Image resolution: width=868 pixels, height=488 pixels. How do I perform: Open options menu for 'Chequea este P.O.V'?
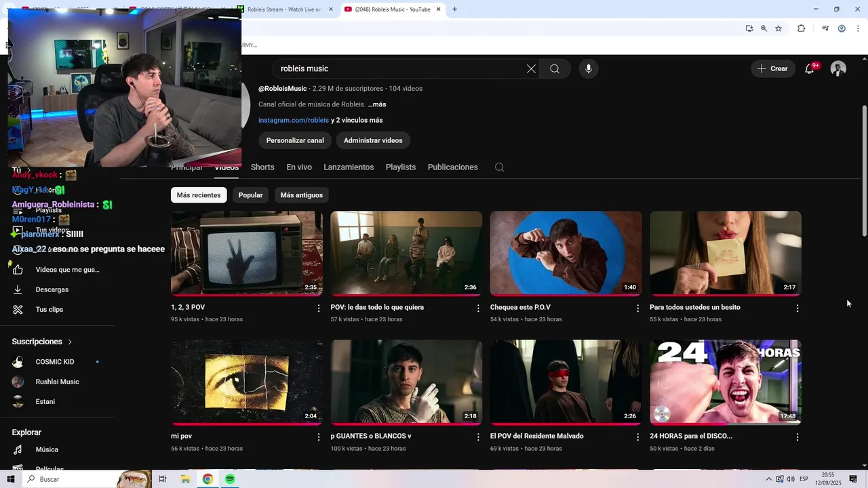point(637,308)
